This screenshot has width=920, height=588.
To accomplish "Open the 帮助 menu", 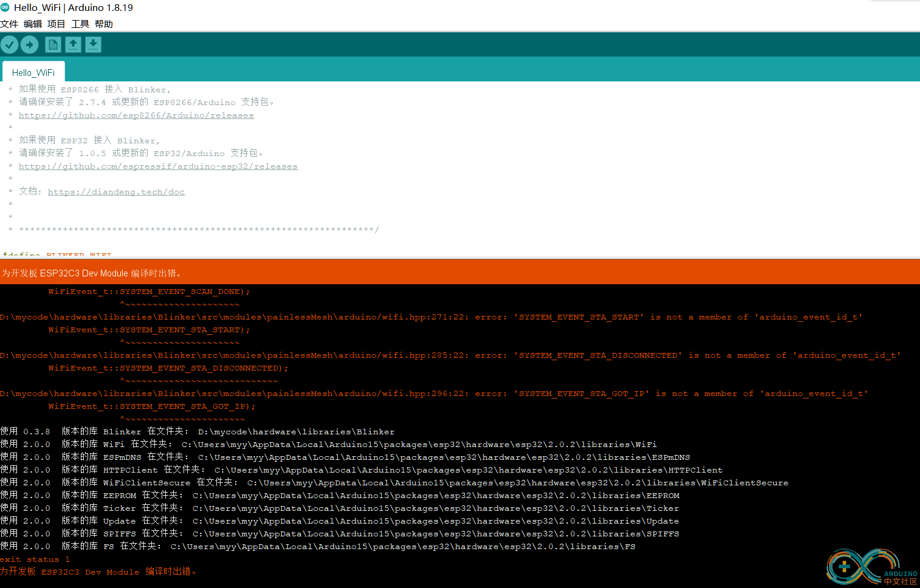I will pos(104,24).
